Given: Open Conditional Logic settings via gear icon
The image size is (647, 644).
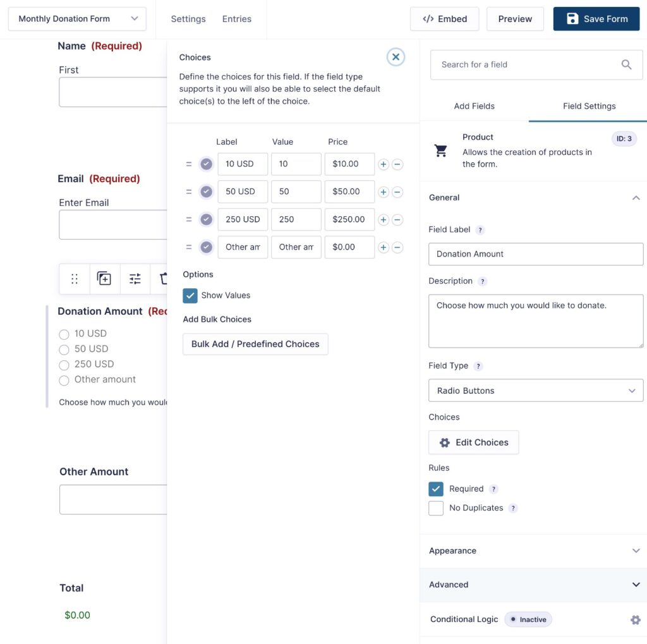Looking at the screenshot, I should [635, 619].
